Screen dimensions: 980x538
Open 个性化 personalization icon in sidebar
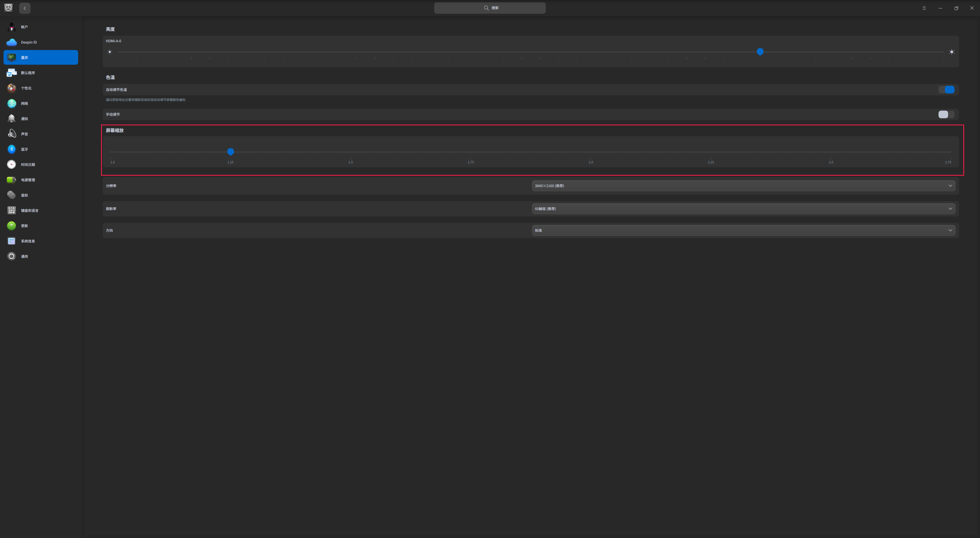[11, 88]
